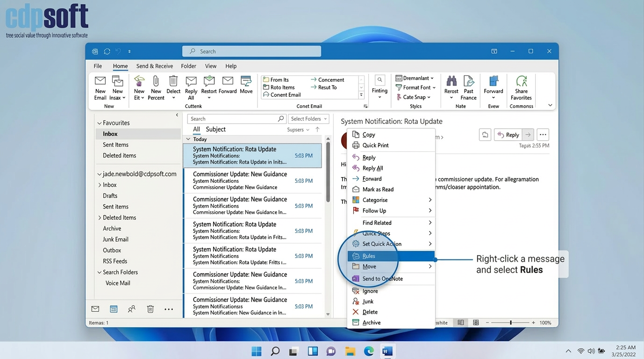
Task: Open the Select Folders dropdown
Action: [x=309, y=119]
